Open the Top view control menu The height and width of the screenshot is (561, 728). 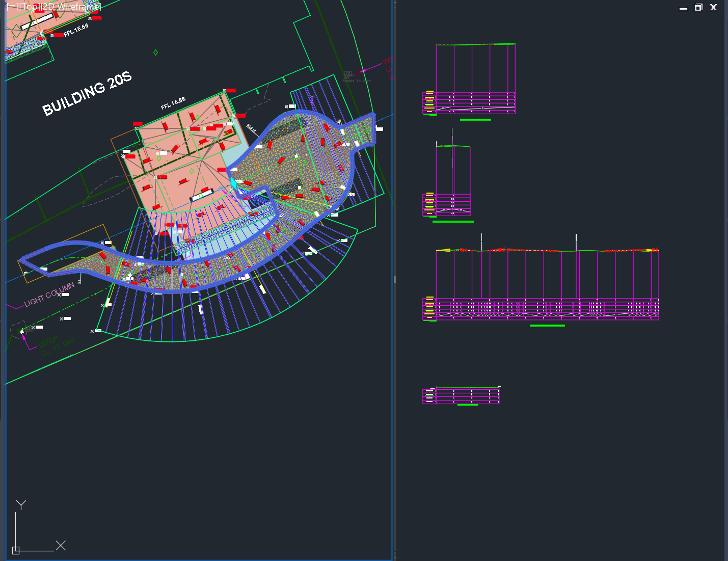pos(30,7)
